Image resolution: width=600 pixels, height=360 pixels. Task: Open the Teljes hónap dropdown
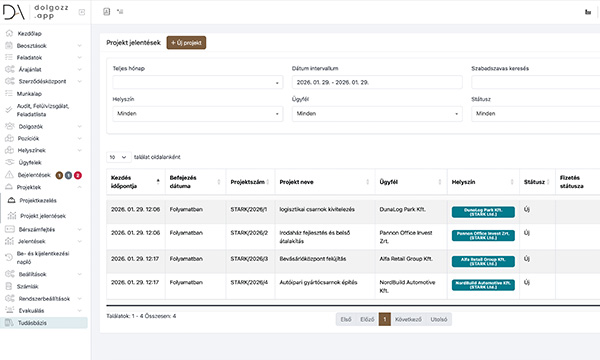198,82
